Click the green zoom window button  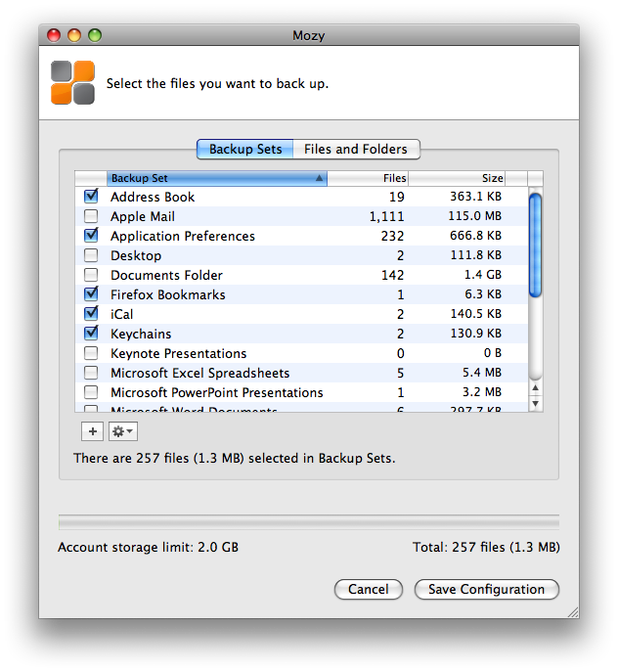[95, 35]
